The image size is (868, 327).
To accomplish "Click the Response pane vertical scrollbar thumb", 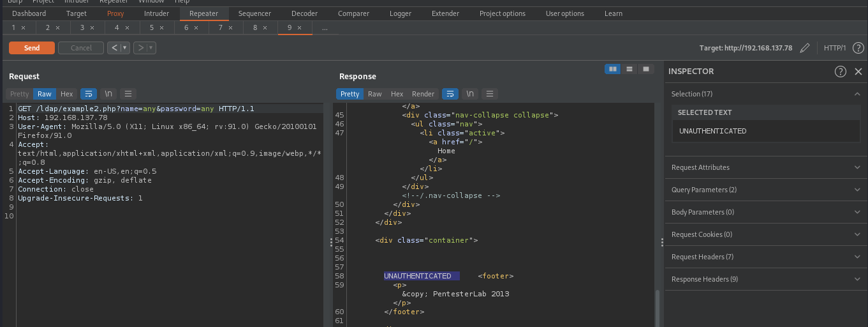I will click(x=658, y=308).
